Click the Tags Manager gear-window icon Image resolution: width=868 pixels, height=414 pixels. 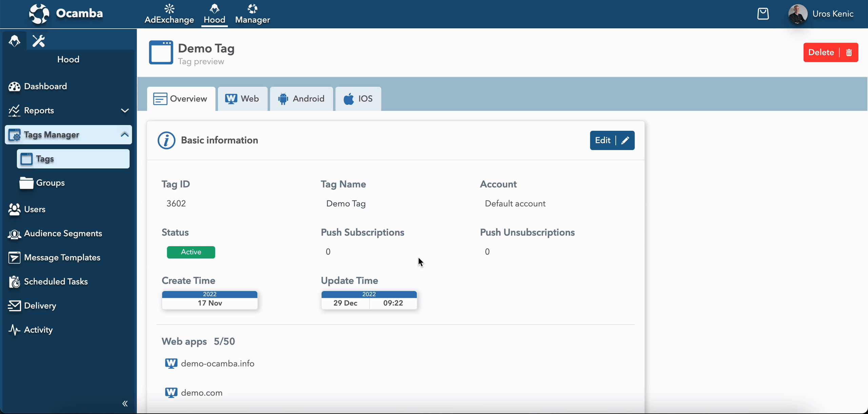[x=15, y=135]
